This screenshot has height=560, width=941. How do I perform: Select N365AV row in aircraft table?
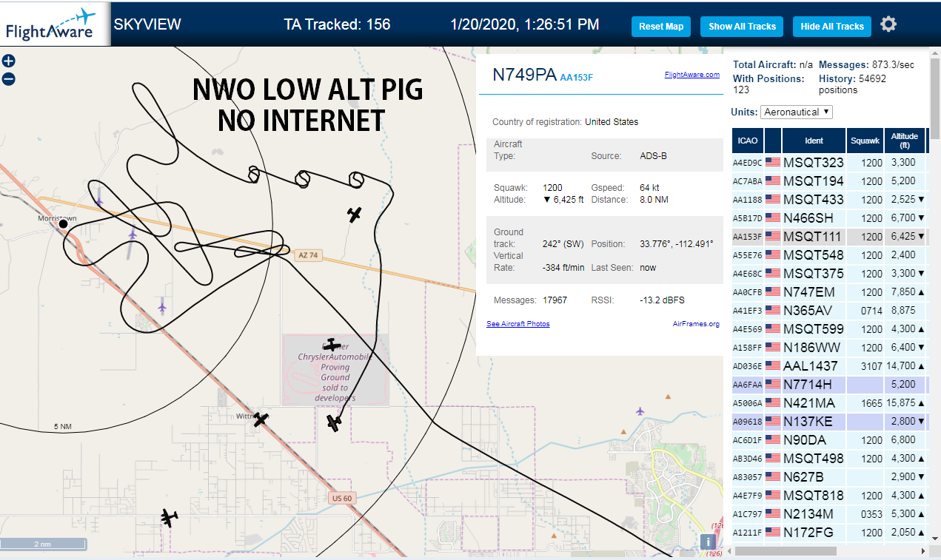(828, 310)
